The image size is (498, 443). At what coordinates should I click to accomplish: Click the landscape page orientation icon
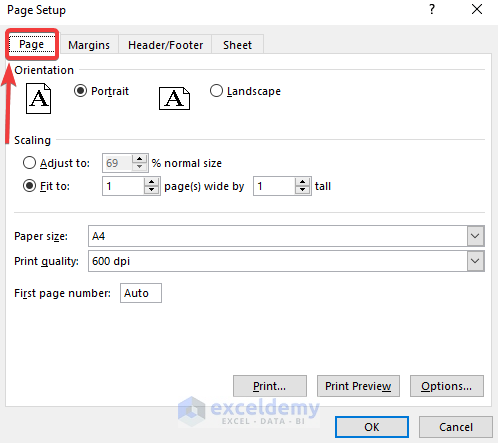pos(174,99)
